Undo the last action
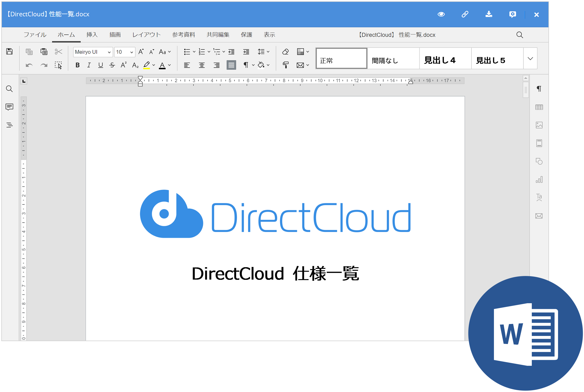 click(x=29, y=65)
